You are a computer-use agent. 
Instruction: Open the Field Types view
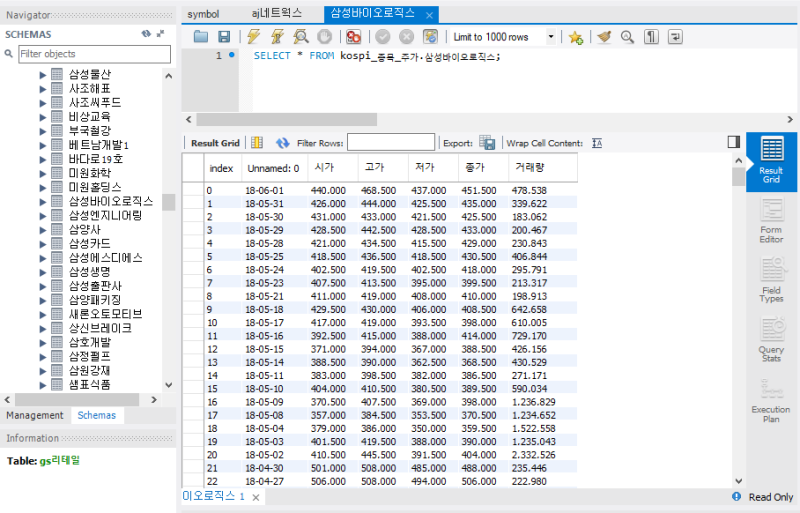click(771, 280)
